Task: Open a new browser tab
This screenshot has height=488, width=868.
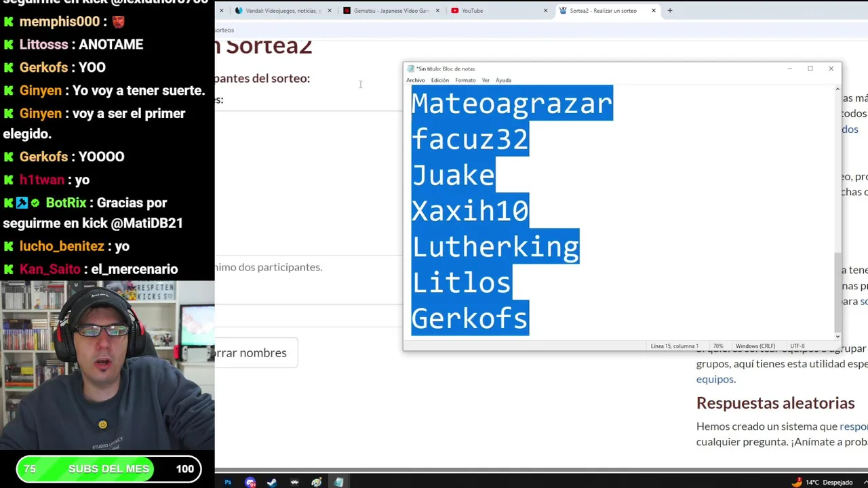Action: pos(669,11)
